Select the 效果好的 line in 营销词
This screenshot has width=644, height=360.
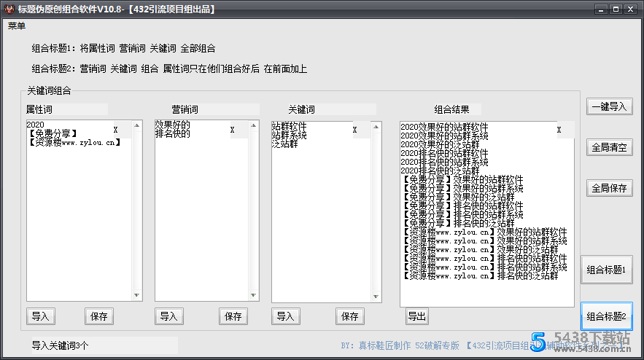[173, 125]
